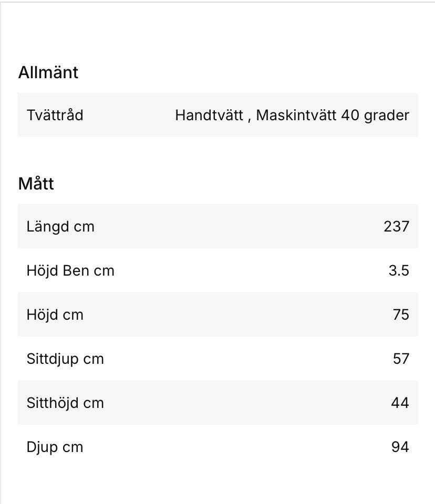The width and height of the screenshot is (435, 504).
Task: Select the seat height value 44
Action: [400, 403]
